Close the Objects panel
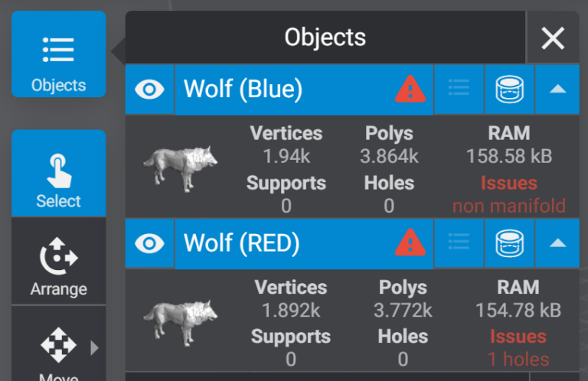This screenshot has width=588, height=381. pos(553,37)
